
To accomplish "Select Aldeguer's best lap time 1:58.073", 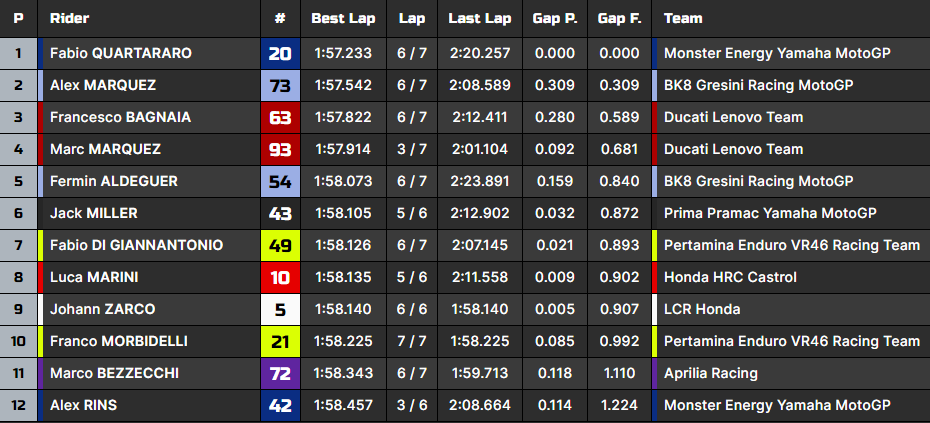I will pos(342,182).
